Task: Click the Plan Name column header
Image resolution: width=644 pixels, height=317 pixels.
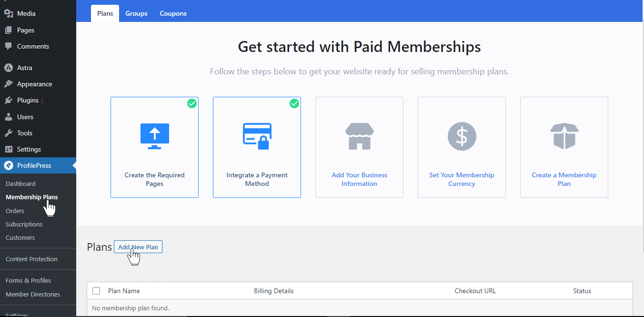Action: [x=124, y=291]
